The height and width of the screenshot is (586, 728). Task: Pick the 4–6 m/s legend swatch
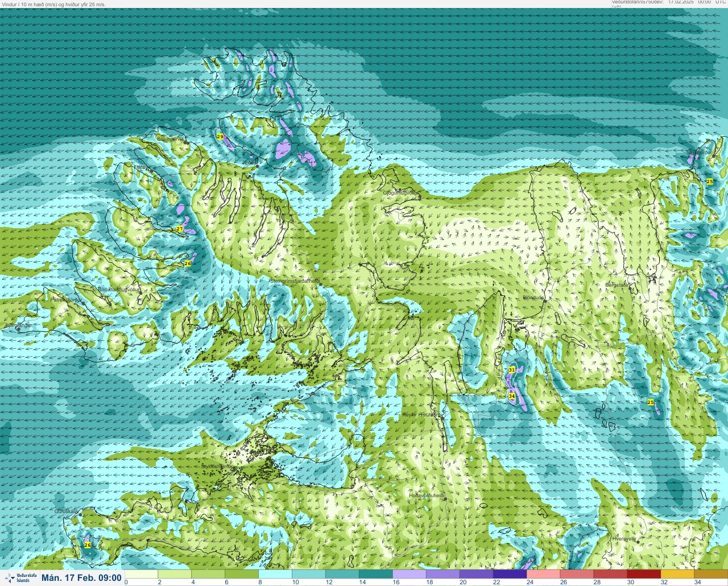pos(208,574)
